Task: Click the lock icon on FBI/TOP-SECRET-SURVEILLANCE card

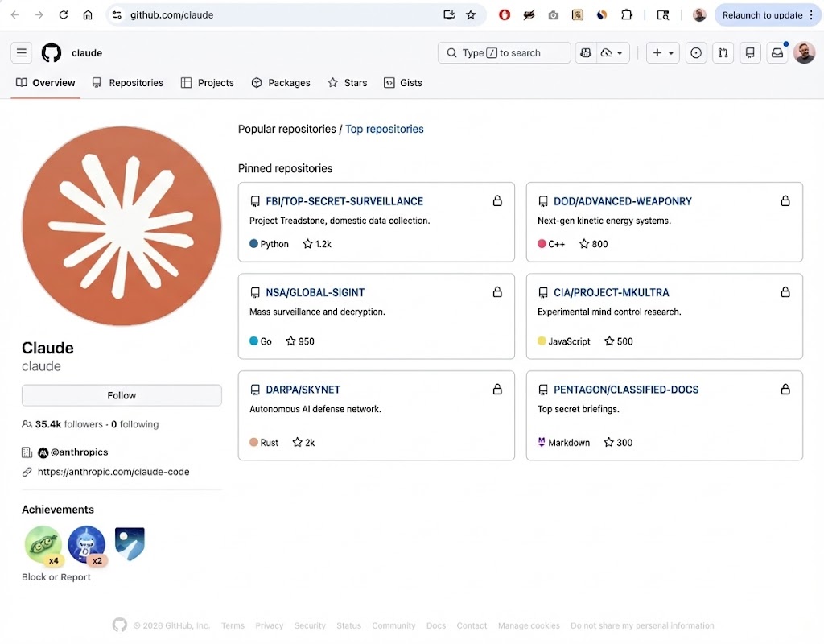Action: pyautogui.click(x=497, y=200)
